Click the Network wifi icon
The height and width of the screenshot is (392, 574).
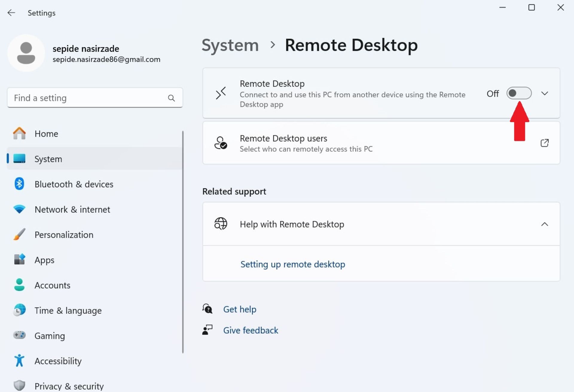19,209
